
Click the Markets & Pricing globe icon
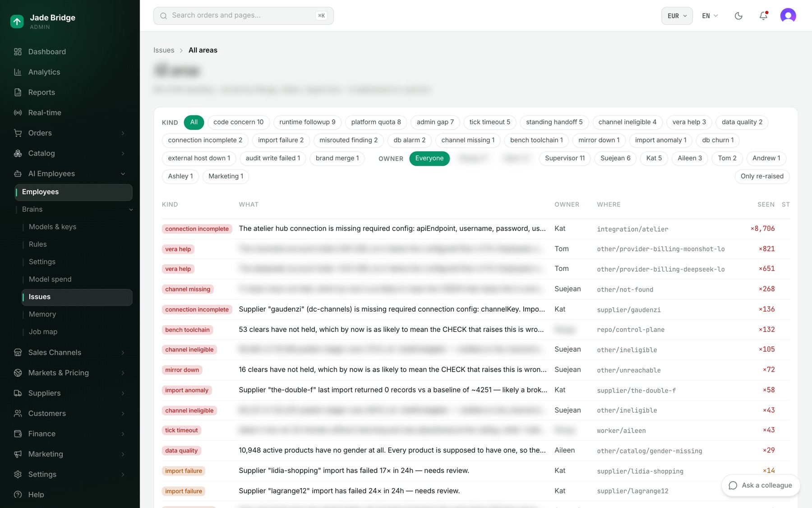click(x=18, y=373)
